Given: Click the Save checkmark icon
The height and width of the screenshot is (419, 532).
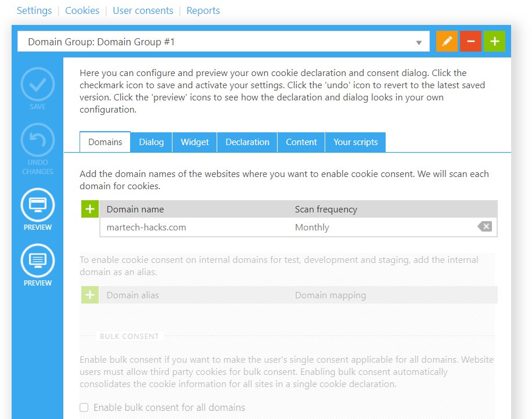Looking at the screenshot, I should 37,84.
